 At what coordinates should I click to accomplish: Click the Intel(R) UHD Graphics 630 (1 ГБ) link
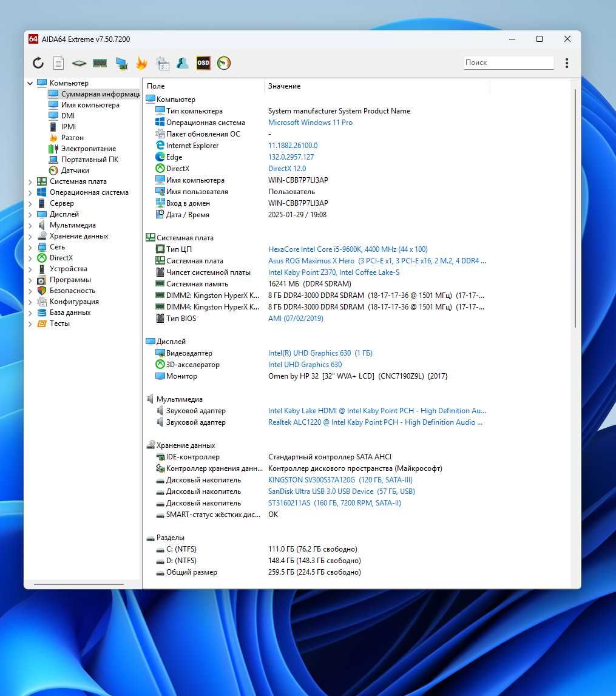tap(320, 353)
